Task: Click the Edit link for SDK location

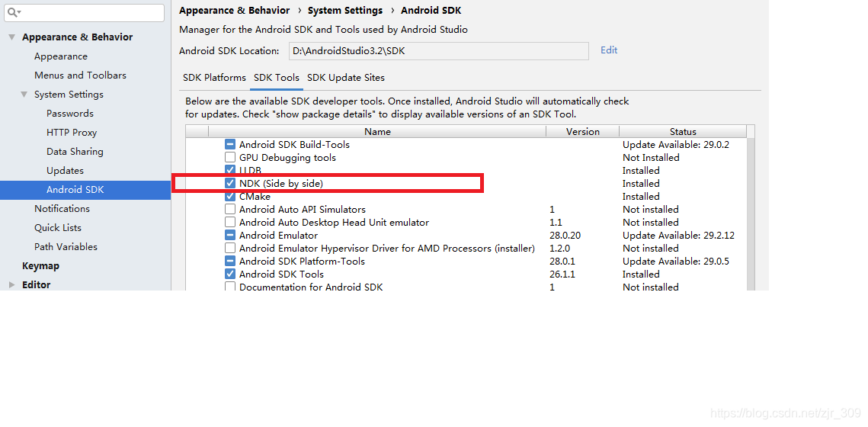Action: coord(609,50)
